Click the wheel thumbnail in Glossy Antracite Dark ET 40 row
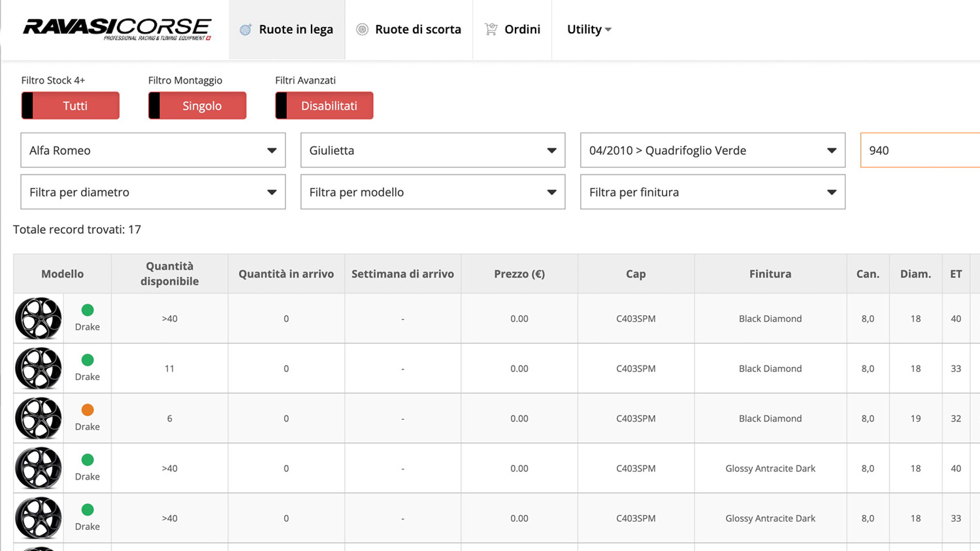 (39, 468)
